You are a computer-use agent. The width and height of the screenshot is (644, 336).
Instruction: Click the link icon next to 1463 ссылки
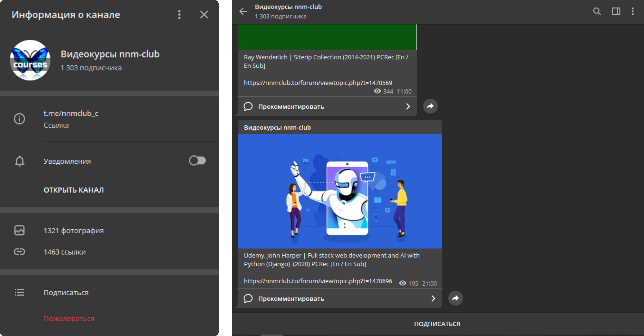(19, 252)
